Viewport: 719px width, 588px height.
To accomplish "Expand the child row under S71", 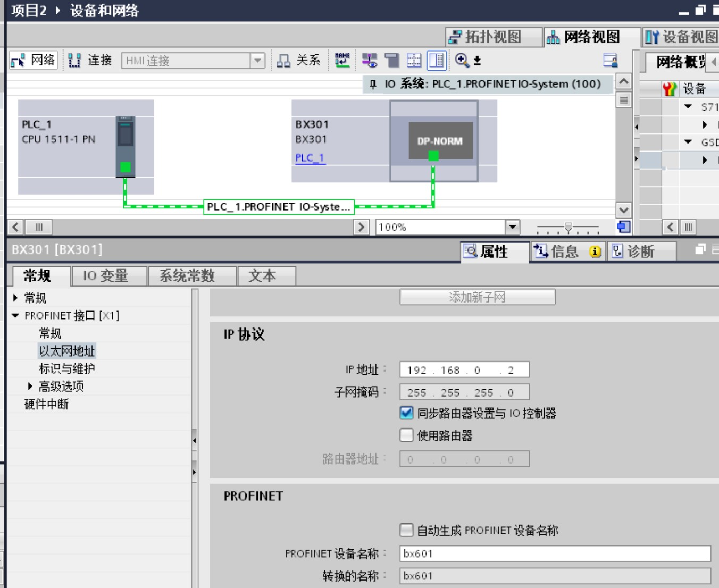I will click(x=705, y=124).
